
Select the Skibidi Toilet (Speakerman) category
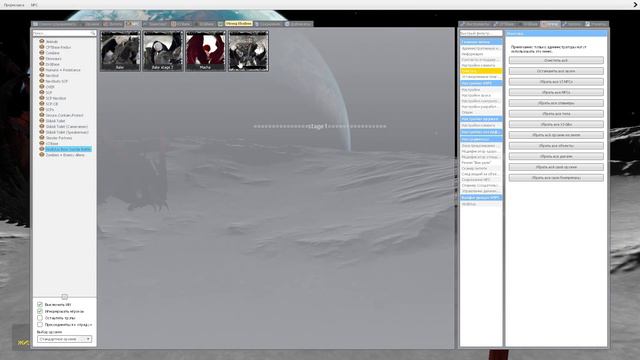pyautogui.click(x=67, y=132)
